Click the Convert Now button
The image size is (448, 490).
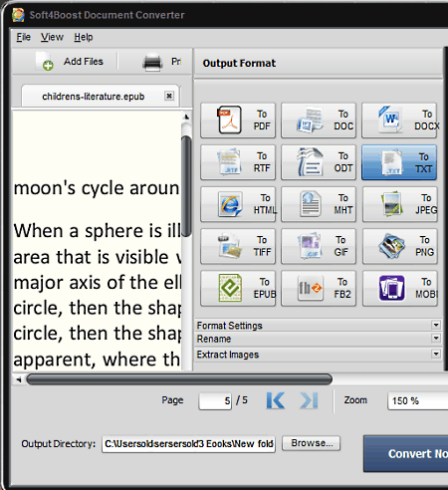pyautogui.click(x=406, y=453)
